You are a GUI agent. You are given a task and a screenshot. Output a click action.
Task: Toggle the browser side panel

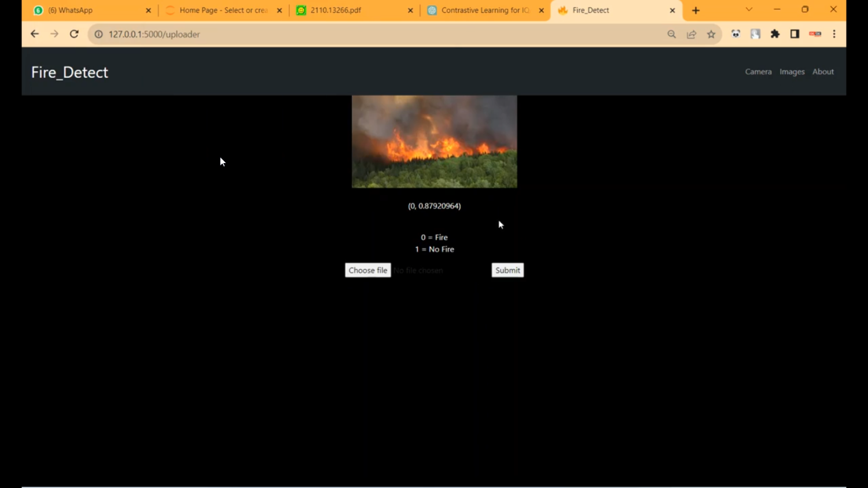click(795, 34)
